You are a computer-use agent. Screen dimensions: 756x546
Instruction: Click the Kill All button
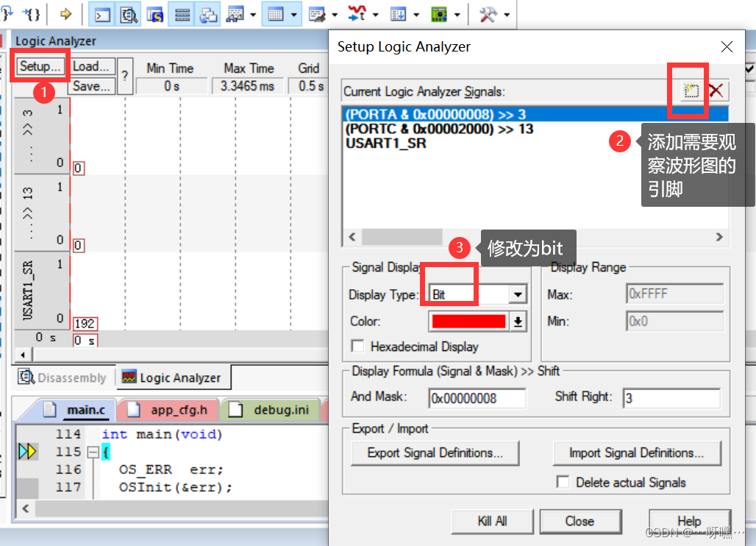click(x=492, y=521)
